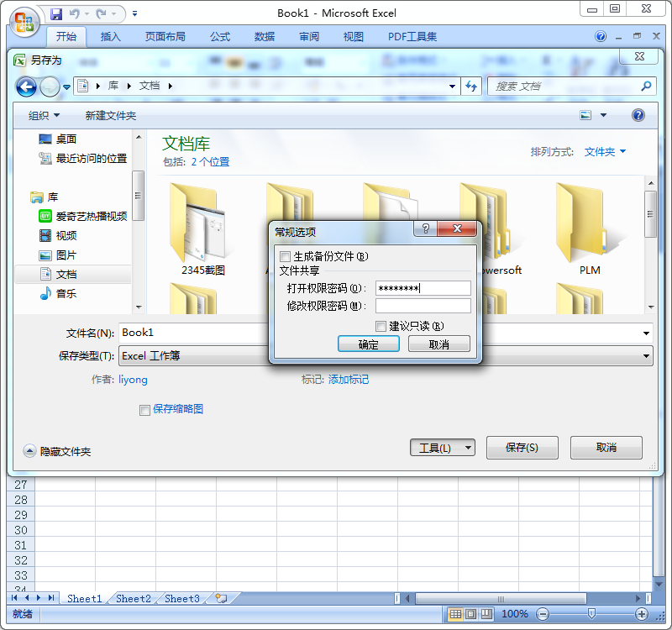The width and height of the screenshot is (672, 630).
Task: Click the 保存(S) button
Action: [522, 448]
